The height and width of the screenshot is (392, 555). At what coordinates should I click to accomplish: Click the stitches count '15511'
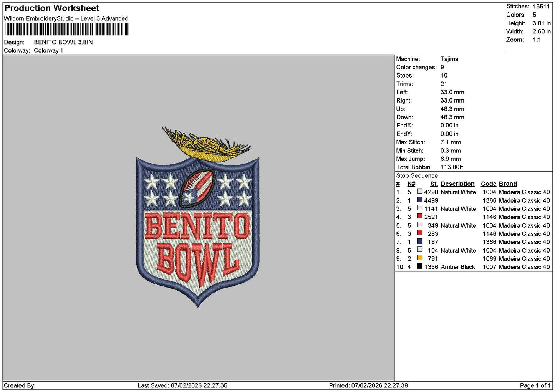point(541,7)
